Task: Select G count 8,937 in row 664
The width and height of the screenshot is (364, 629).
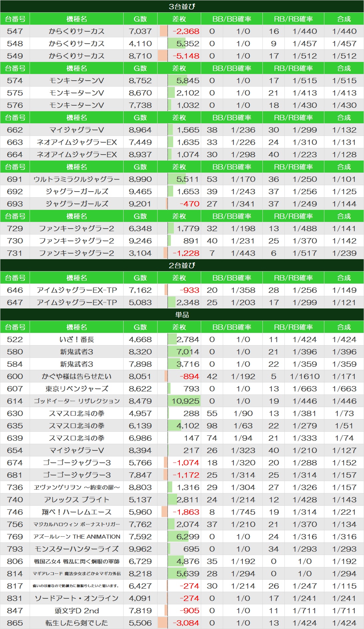Action: point(140,155)
